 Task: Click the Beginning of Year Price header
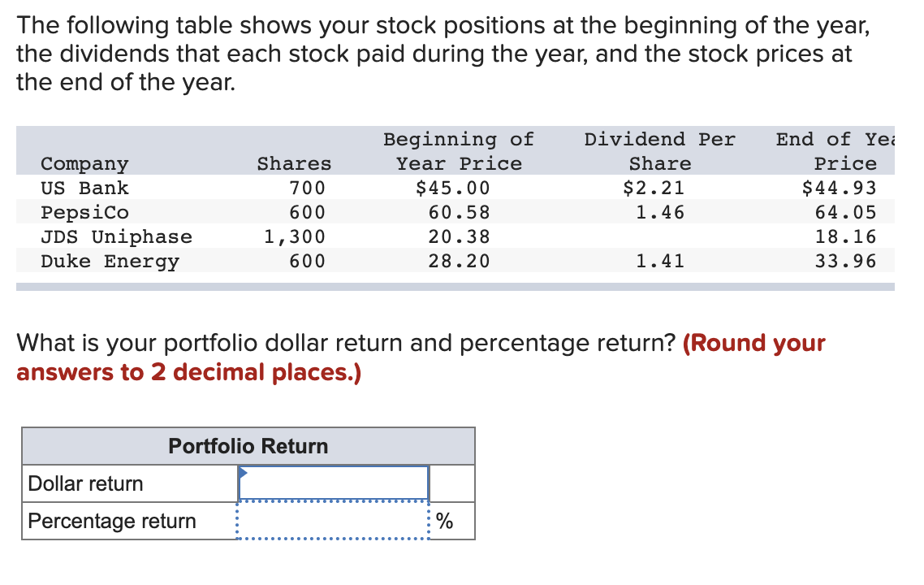[x=458, y=151]
